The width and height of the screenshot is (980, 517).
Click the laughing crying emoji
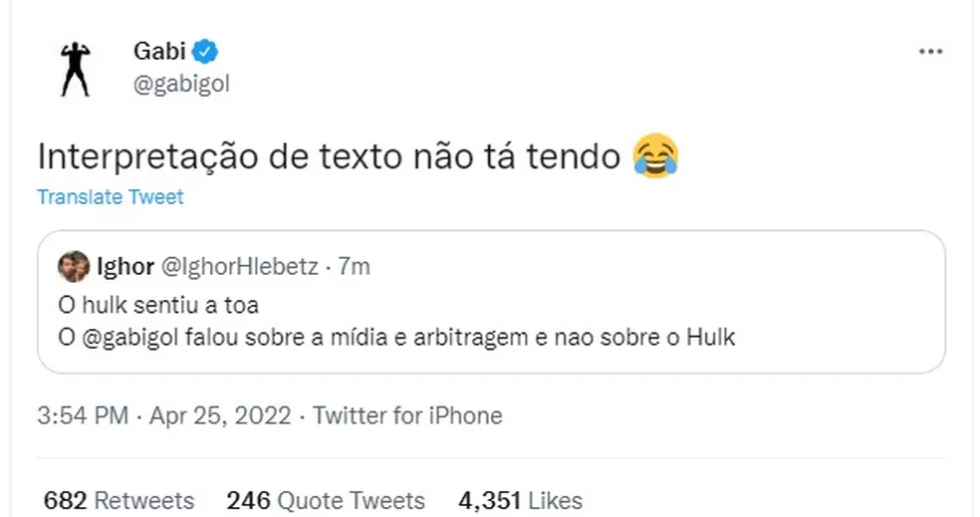coord(656,156)
